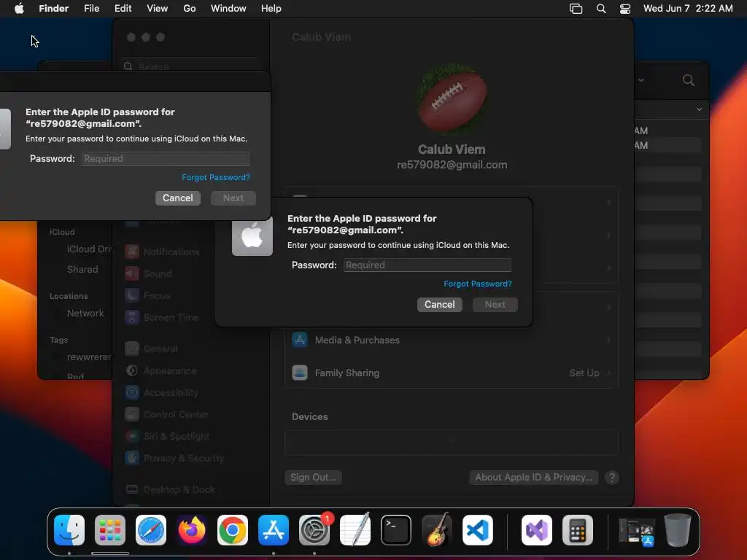This screenshot has height=560, width=747.
Task: Select Accessibility in Settings sidebar
Action: click(161, 393)
